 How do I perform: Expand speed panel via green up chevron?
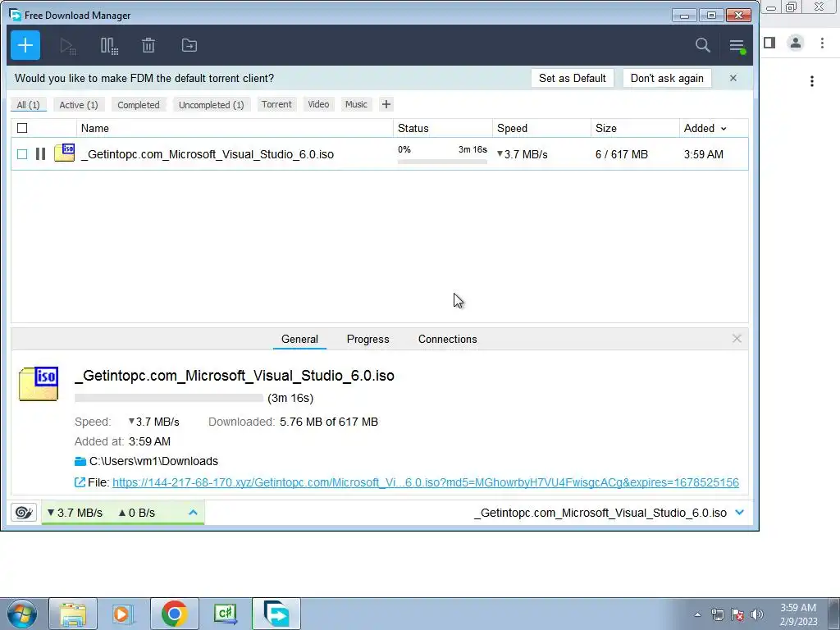(x=193, y=513)
